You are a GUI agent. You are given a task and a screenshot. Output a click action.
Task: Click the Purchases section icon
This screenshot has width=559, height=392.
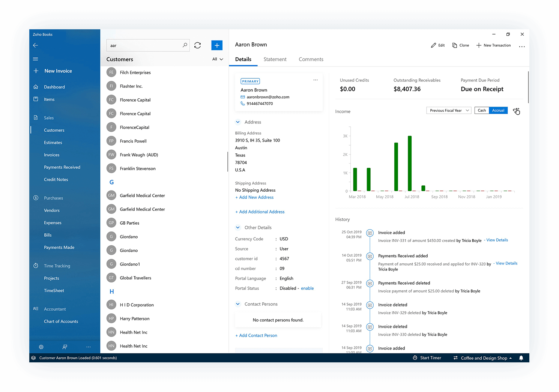36,198
